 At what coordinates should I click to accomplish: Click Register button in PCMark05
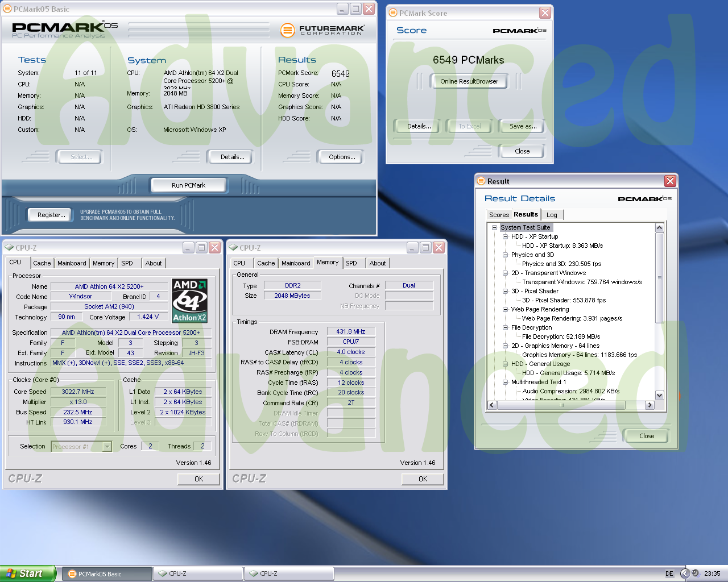point(51,215)
